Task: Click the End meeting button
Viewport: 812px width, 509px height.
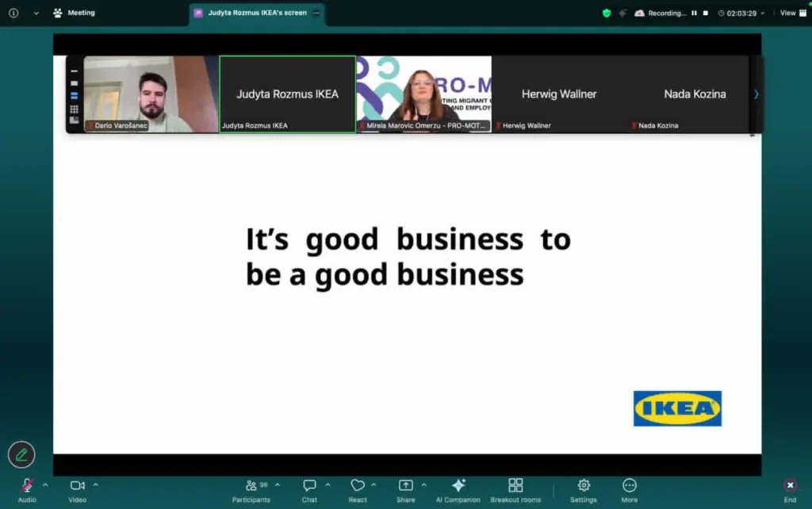Action: [790, 486]
